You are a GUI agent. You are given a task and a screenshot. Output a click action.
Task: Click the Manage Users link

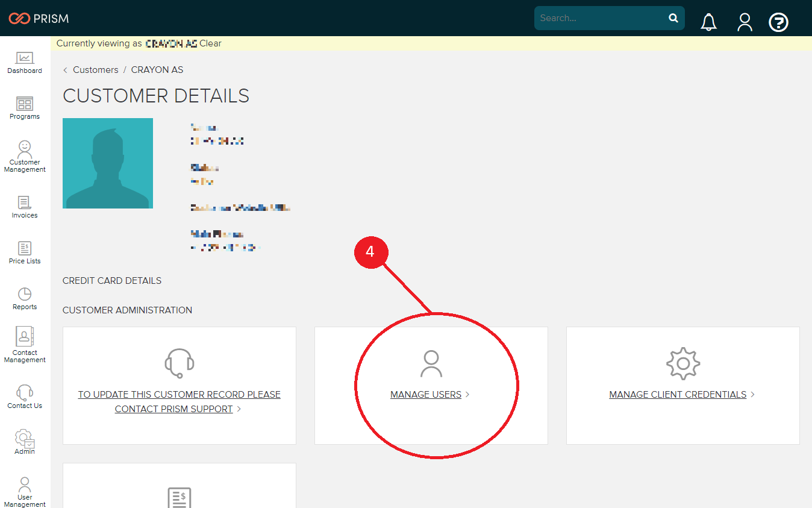(426, 395)
